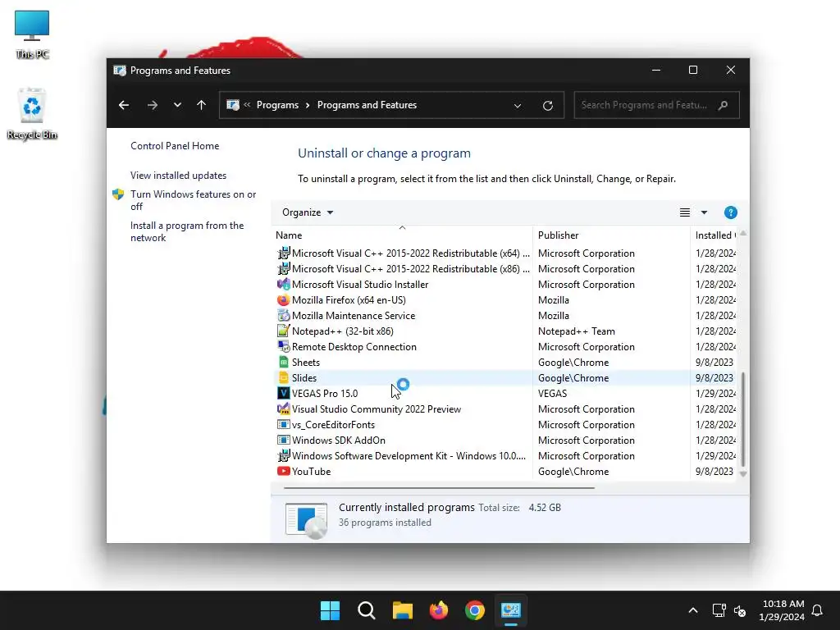This screenshot has height=630, width=840.
Task: Click the Control Panel taskbar icon
Action: pos(511,610)
